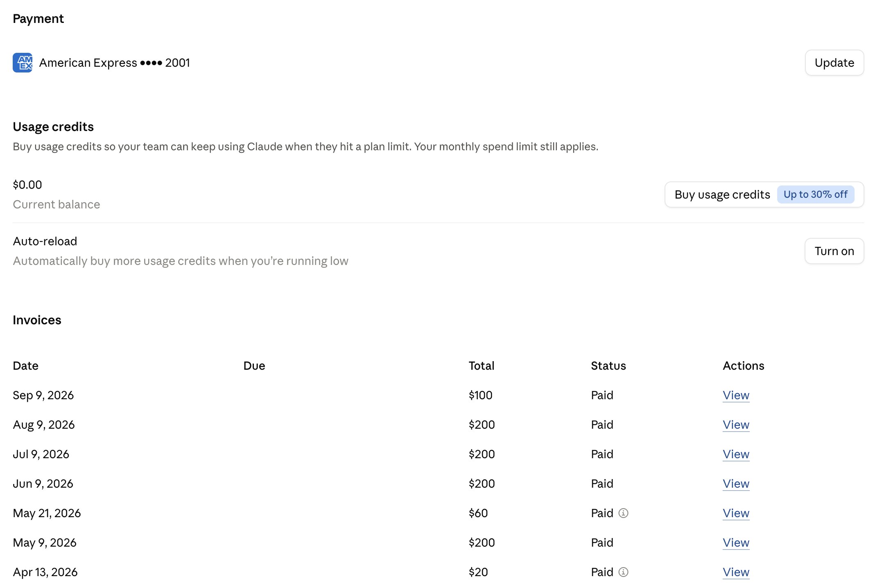Click the Date column header
Viewport: 873px width, 588px height.
click(25, 366)
